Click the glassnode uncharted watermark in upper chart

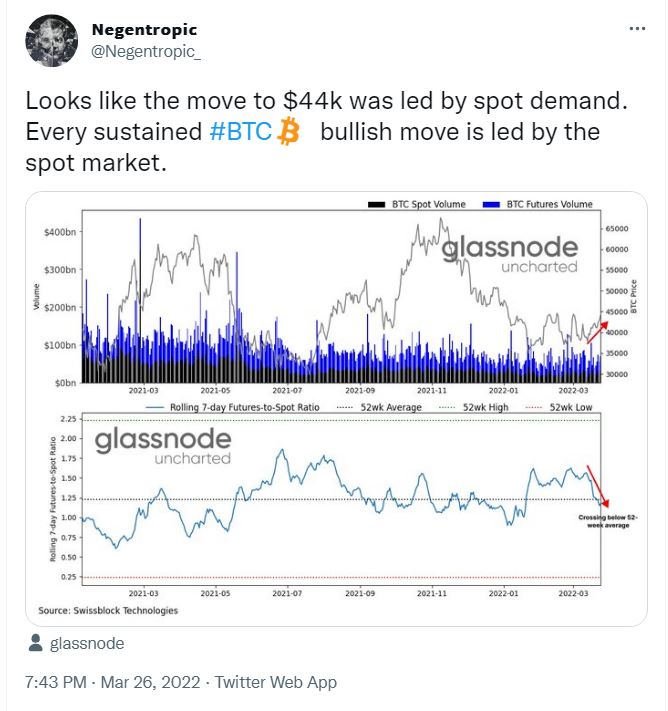coord(510,255)
